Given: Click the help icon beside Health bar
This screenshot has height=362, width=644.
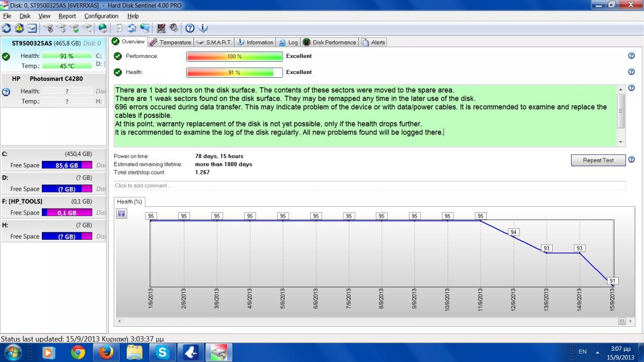Looking at the screenshot, I should tap(631, 72).
